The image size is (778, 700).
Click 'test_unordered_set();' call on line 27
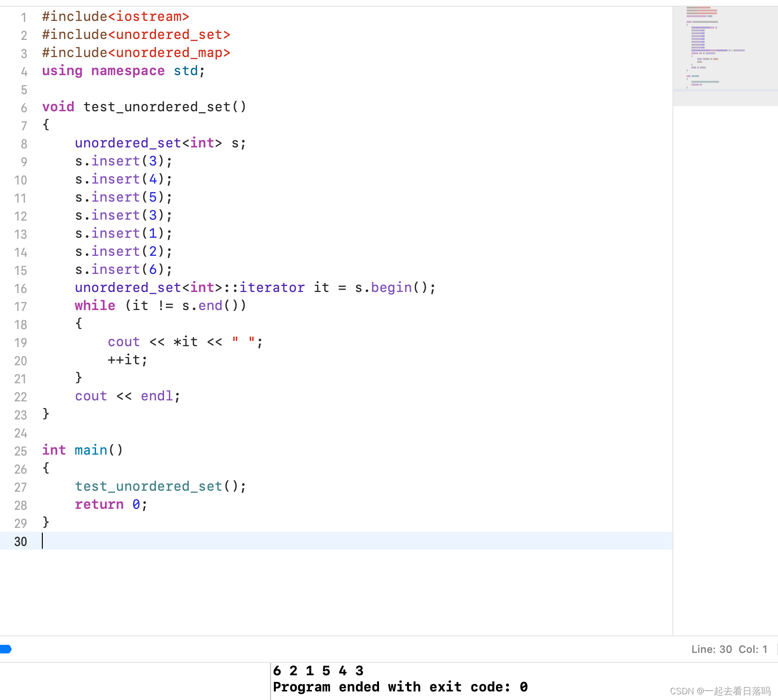pos(160,486)
